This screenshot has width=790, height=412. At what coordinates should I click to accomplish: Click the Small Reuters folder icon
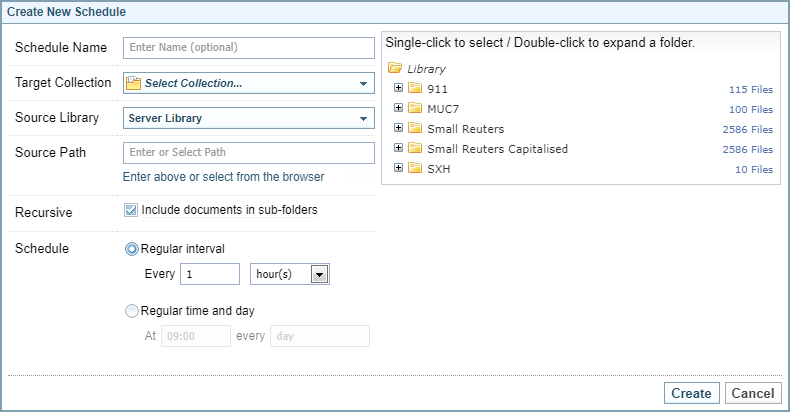415,129
